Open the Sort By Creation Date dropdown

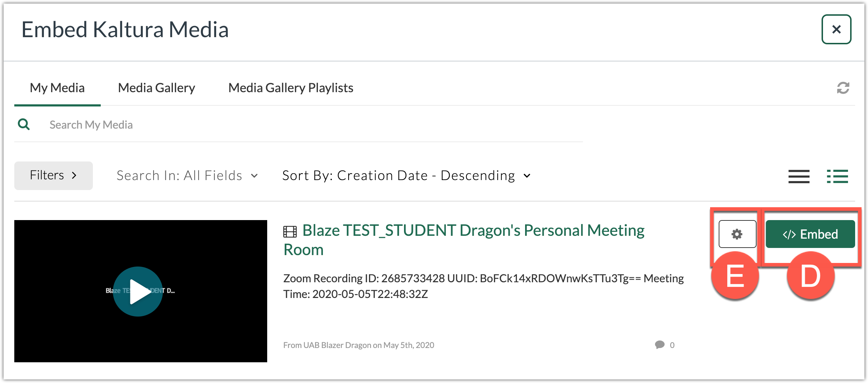(406, 175)
